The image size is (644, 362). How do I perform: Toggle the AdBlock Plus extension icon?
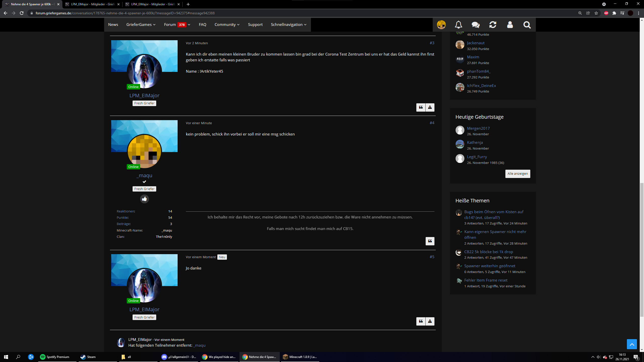(x=606, y=13)
